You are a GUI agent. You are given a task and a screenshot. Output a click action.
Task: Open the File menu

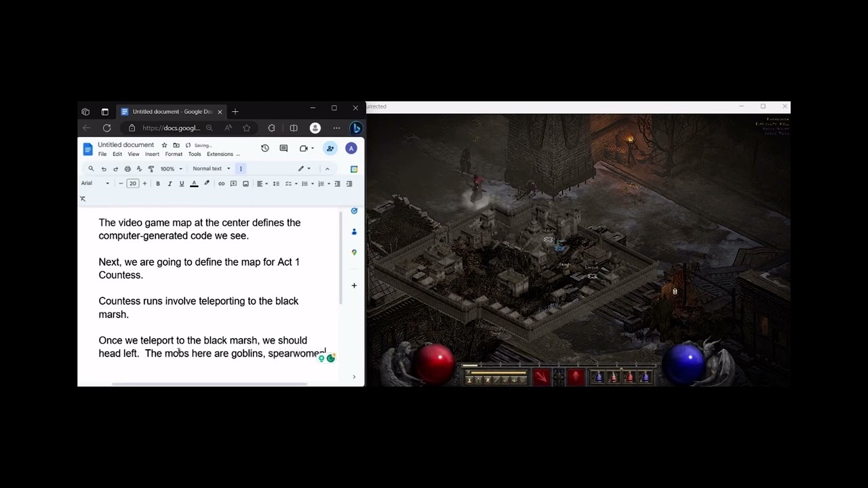click(x=102, y=155)
